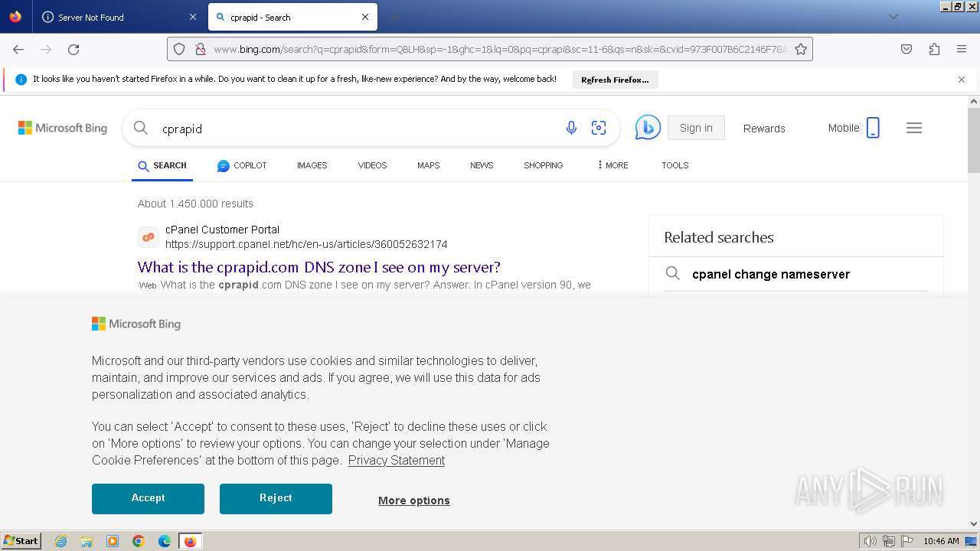Expand the MORE search categories dropdown
Viewport: 980px width, 551px height.
[x=612, y=165]
